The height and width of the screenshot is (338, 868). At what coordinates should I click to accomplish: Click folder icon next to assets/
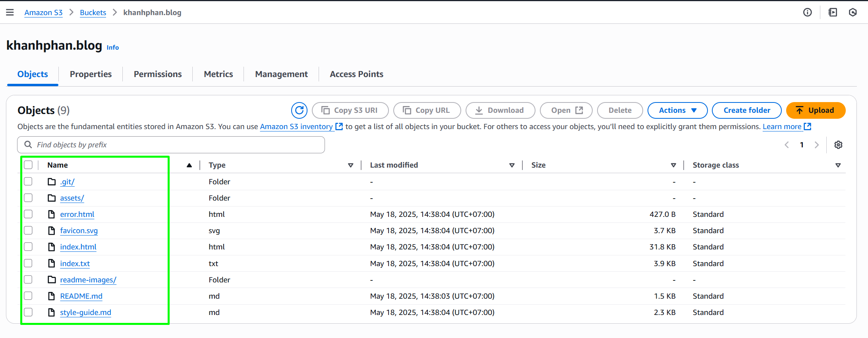pyautogui.click(x=52, y=198)
